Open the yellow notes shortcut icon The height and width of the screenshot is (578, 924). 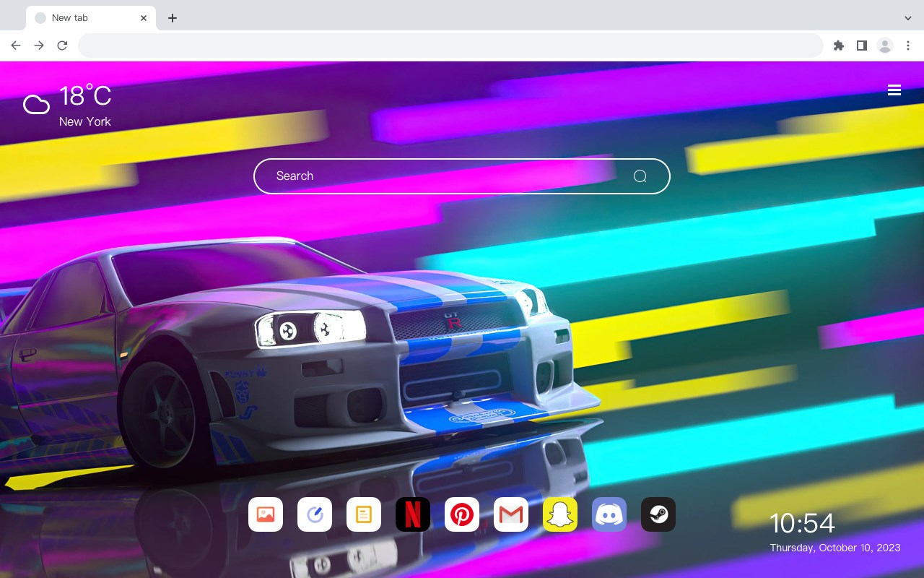point(364,514)
